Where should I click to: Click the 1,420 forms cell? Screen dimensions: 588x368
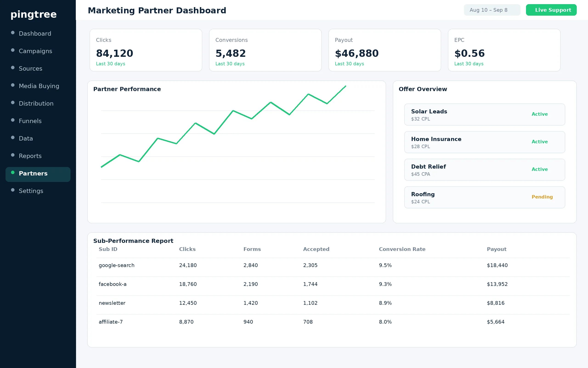click(x=251, y=303)
